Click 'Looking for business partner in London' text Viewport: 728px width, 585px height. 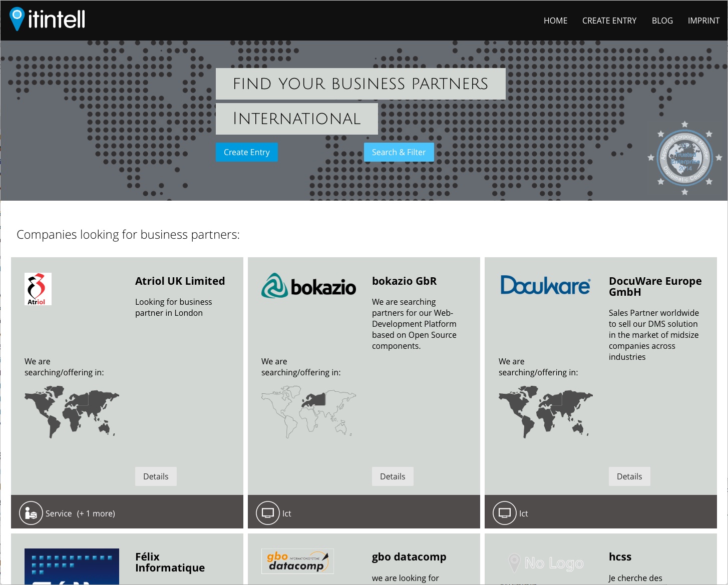[174, 307]
